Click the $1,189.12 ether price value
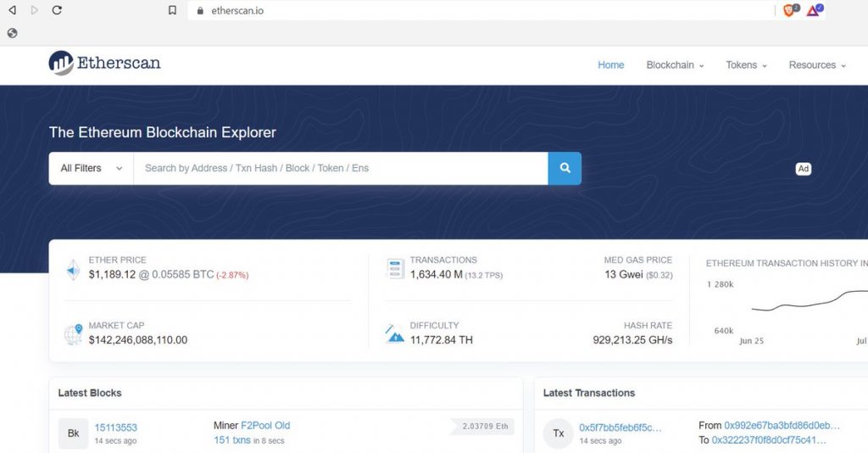The height and width of the screenshot is (453, 868). coord(112,275)
